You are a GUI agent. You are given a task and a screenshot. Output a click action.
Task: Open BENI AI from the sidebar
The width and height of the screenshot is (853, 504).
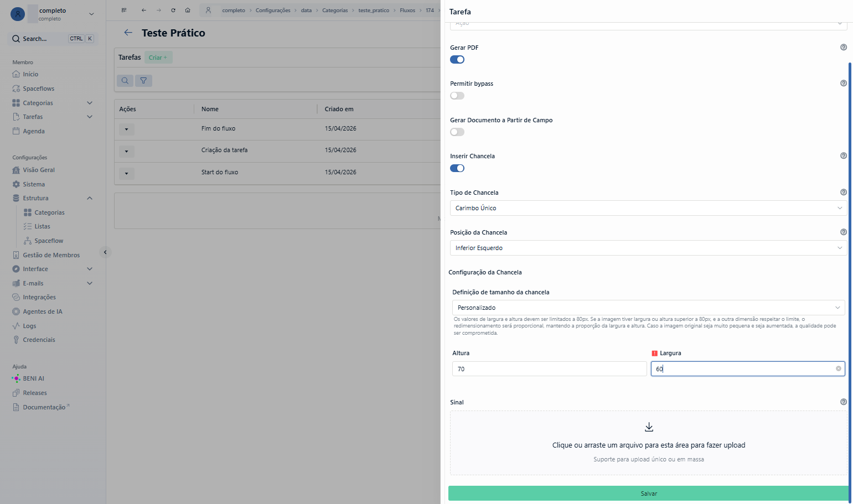33,378
